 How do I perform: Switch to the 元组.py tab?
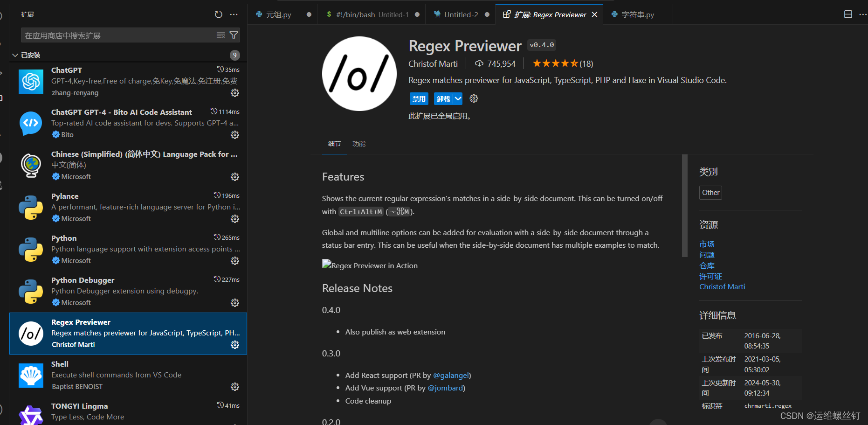(x=282, y=14)
